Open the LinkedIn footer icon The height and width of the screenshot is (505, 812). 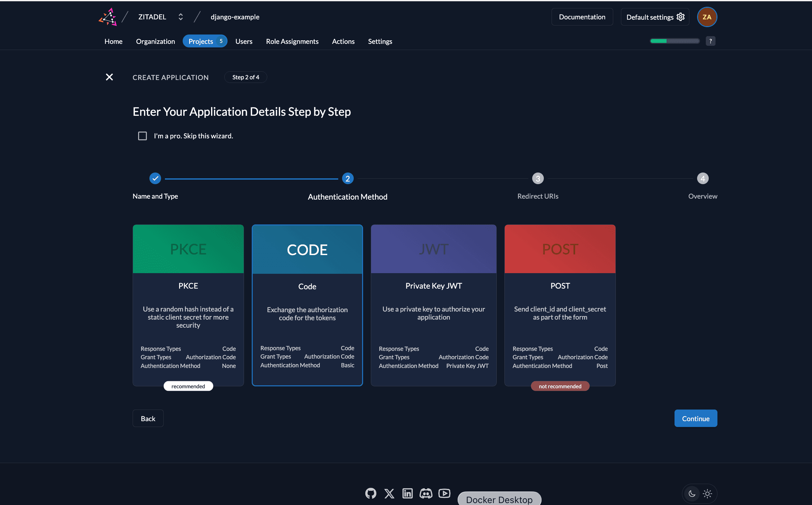[407, 493]
